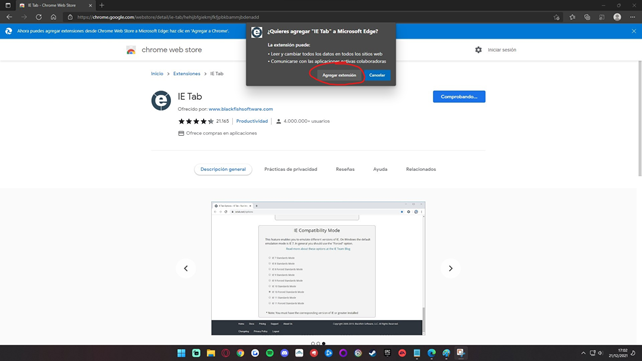
Task: Click the browser home icon
Action: click(53, 17)
